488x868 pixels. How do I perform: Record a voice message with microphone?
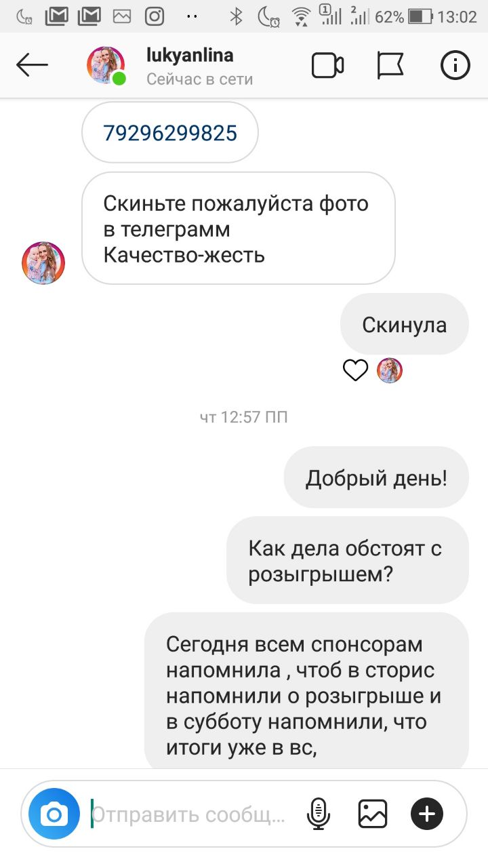[317, 814]
